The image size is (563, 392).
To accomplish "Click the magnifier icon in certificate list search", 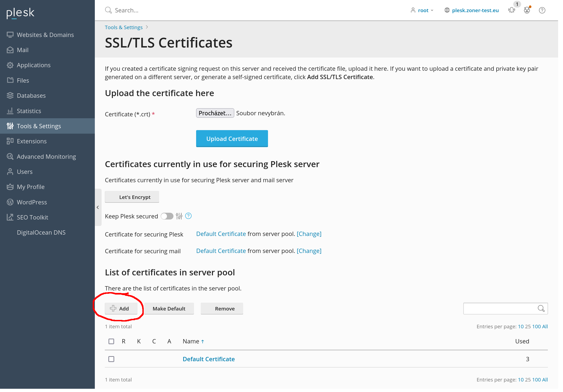I will coord(541,309).
